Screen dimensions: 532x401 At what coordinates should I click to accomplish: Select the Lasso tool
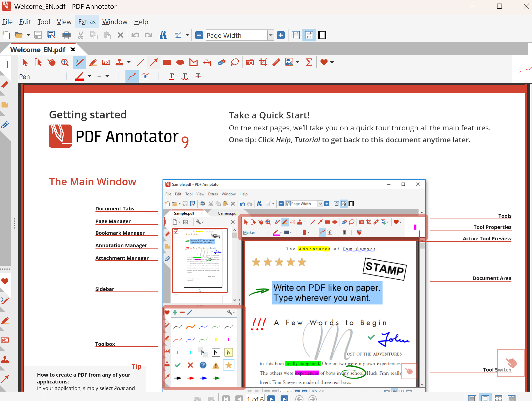pyautogui.click(x=235, y=62)
